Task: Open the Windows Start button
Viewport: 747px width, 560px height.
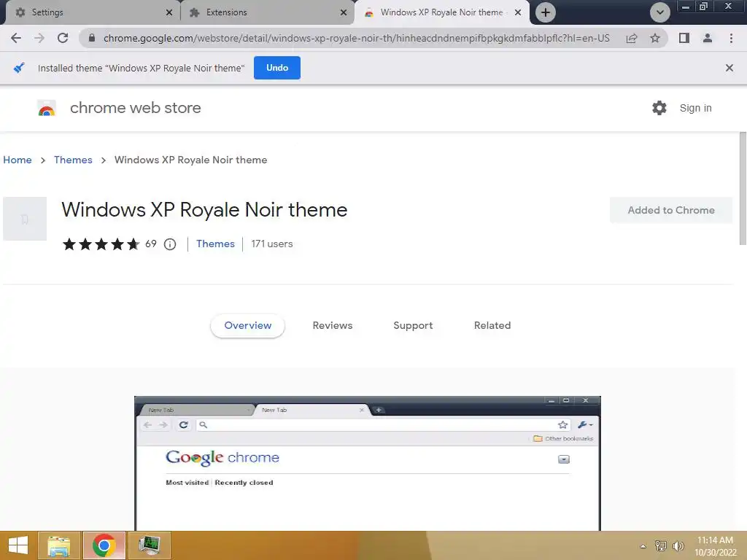Action: (x=18, y=545)
